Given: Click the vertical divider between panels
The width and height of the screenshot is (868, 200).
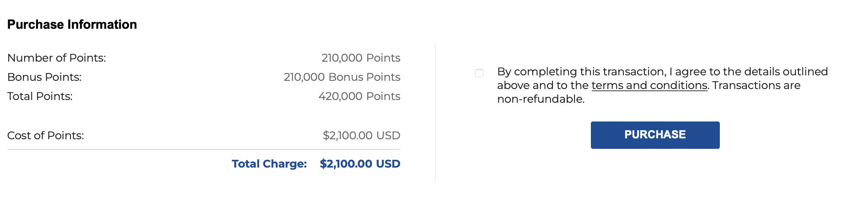Looking at the screenshot, I should pos(435,113).
